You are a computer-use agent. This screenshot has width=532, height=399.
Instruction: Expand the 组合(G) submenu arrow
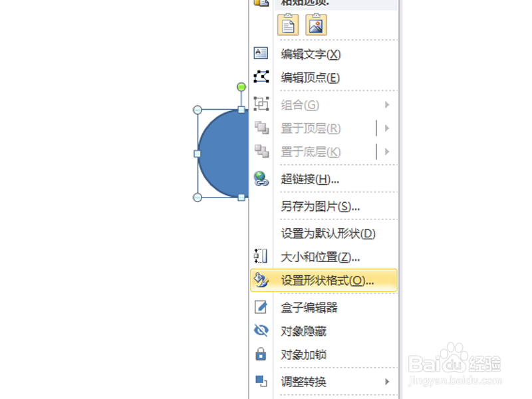(x=387, y=105)
